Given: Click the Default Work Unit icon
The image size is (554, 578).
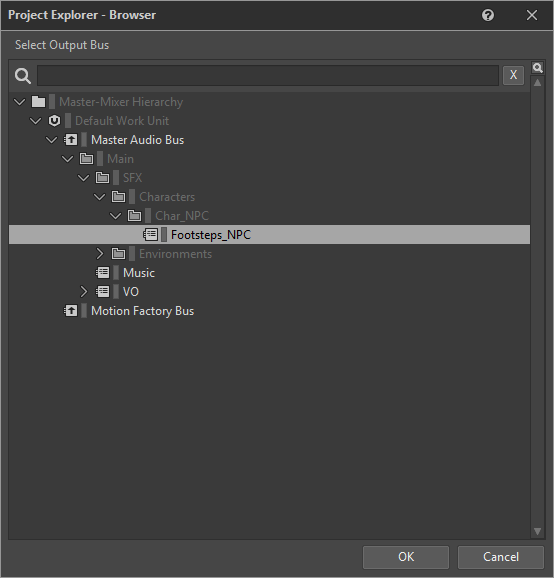Looking at the screenshot, I should (54, 121).
